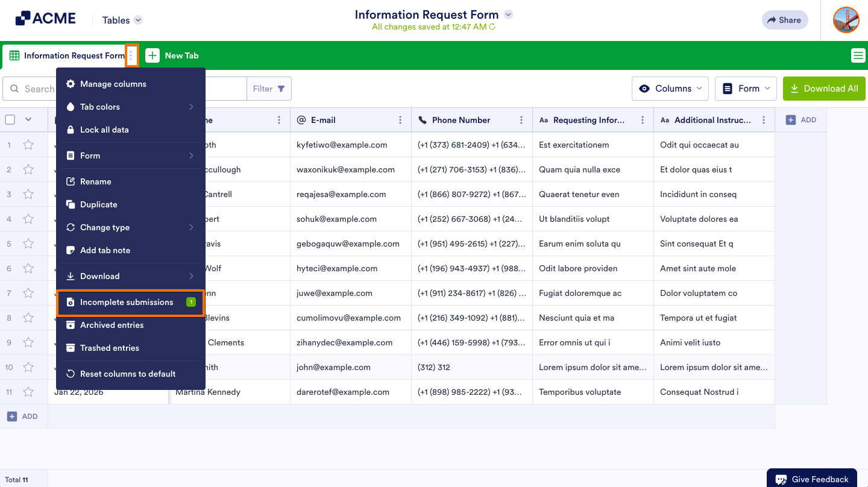This screenshot has width=868, height=487.
Task: Click the Share button
Action: coord(784,20)
